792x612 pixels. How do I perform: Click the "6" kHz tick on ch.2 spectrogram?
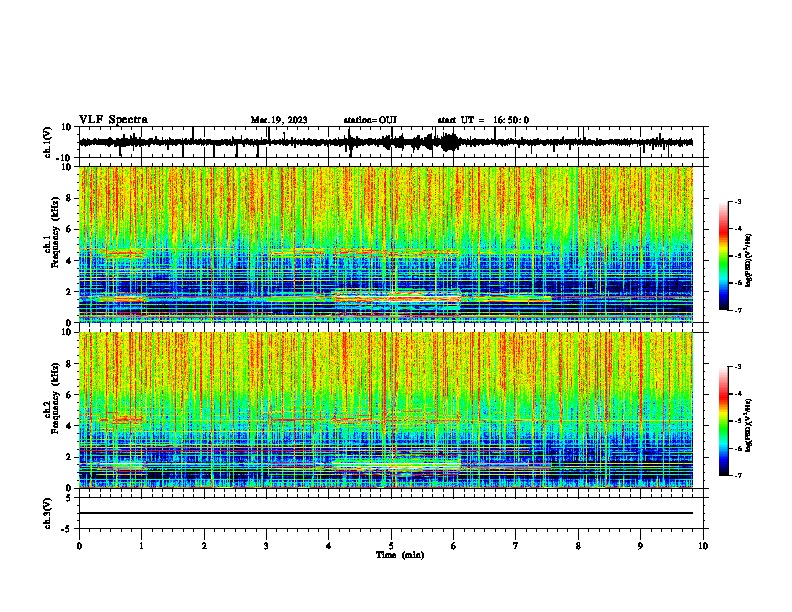pos(70,395)
